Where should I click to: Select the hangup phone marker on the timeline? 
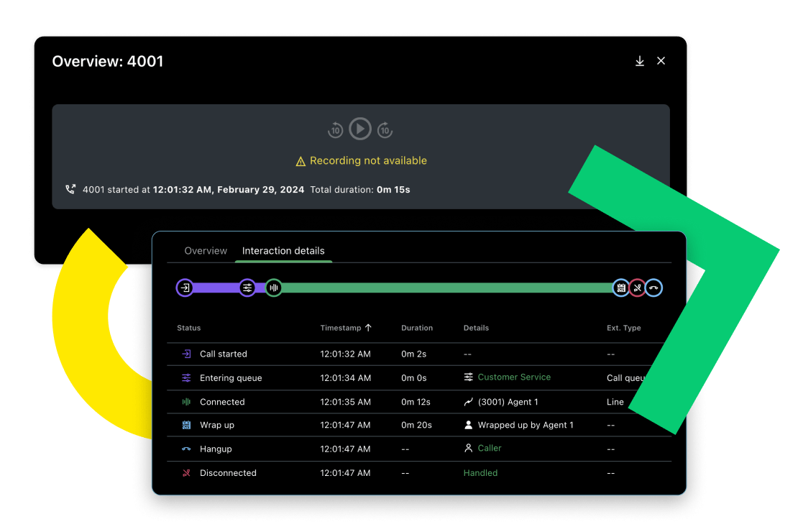tap(653, 288)
